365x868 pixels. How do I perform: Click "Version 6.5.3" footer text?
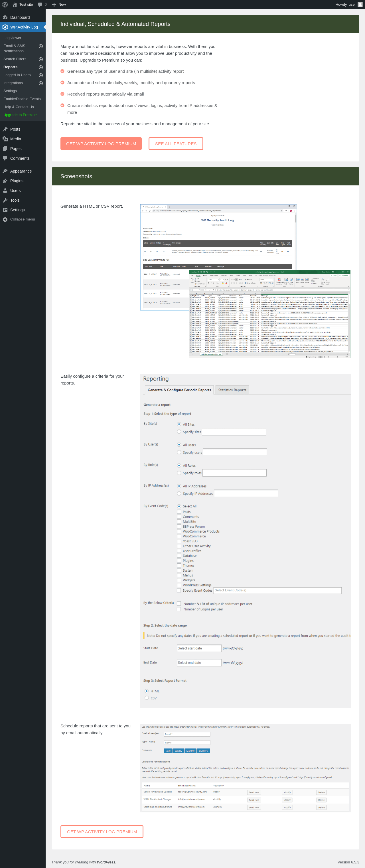(x=348, y=862)
